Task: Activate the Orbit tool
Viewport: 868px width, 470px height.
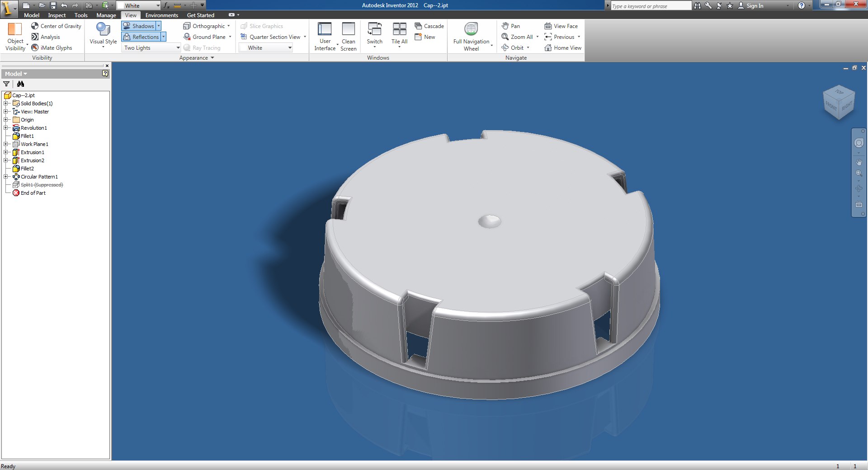Action: 512,47
